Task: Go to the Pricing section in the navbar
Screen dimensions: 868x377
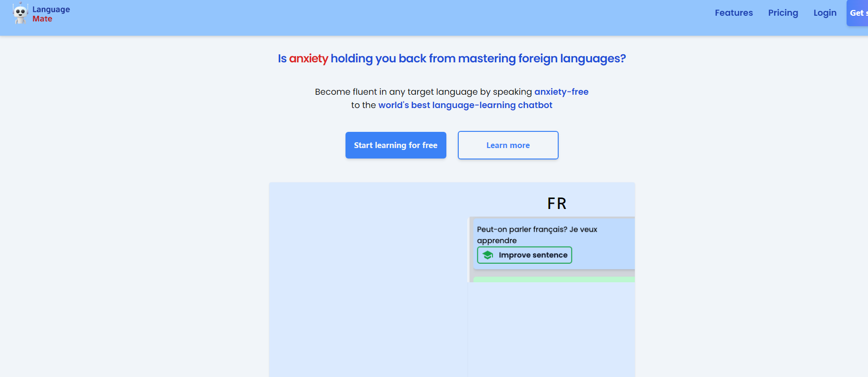Action: pos(783,13)
